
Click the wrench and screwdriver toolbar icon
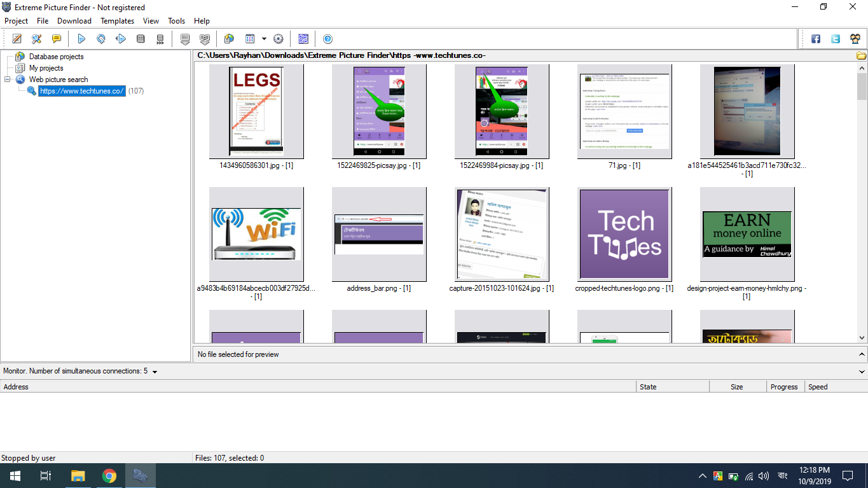[37, 39]
